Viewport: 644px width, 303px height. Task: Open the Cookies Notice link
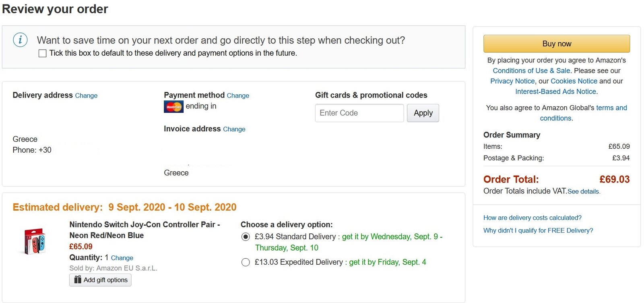point(574,81)
